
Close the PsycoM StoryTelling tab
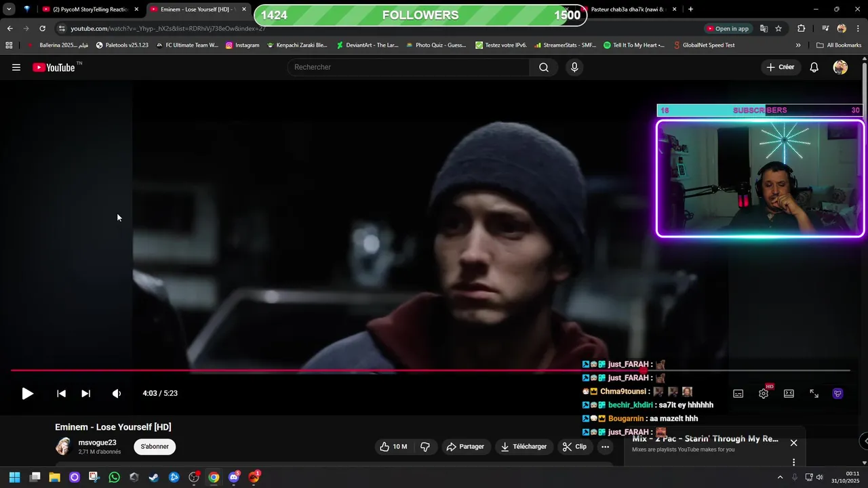click(x=136, y=9)
